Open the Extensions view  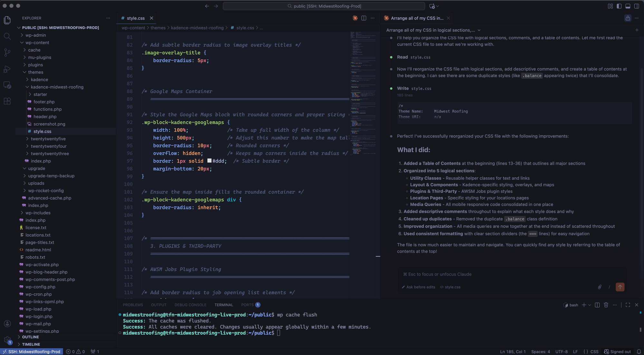(7, 101)
